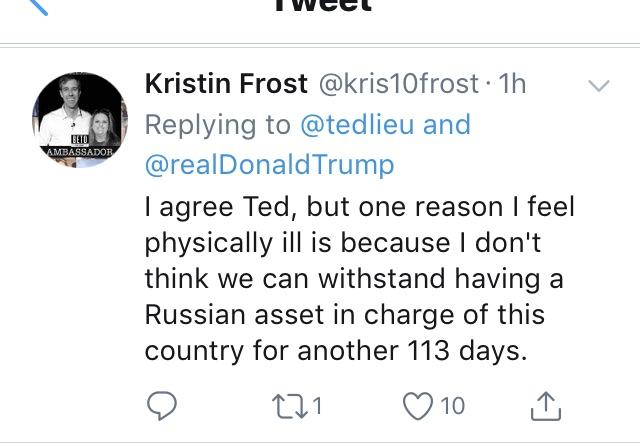Tap the @kris10frost handle
Viewport: 640px width, 448px height.
pos(381,85)
